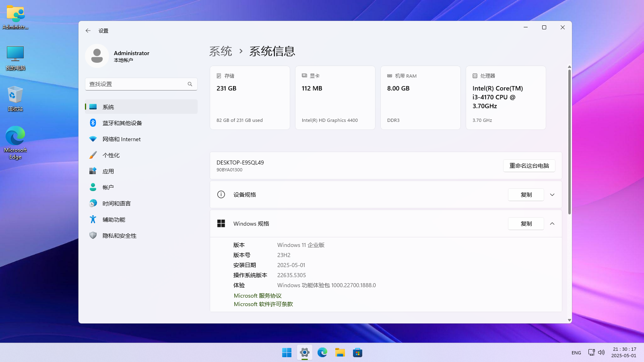Open Microsoft Store from taskbar

358,353
